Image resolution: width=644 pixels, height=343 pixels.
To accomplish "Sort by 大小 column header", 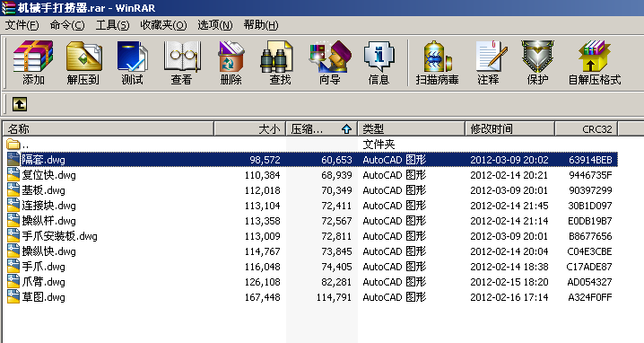I will tap(249, 128).
